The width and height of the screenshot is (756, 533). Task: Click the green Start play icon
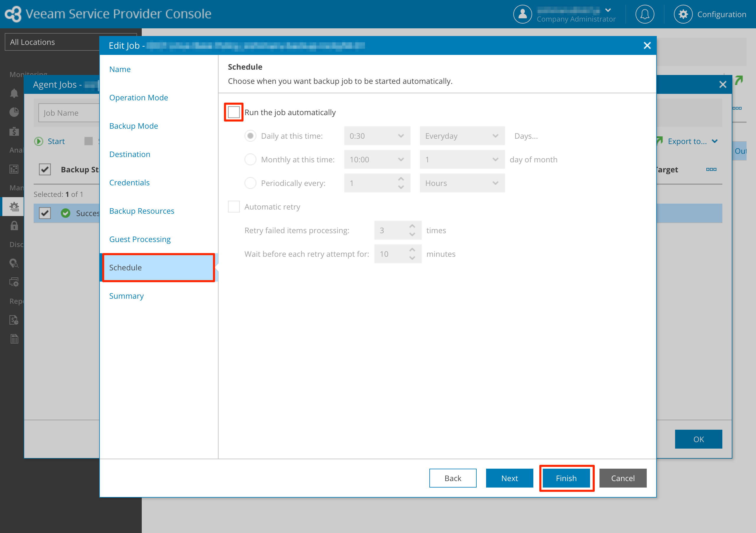click(x=38, y=141)
